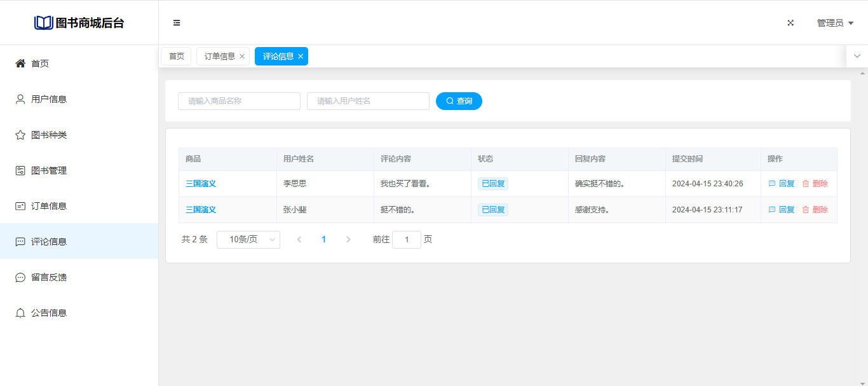Toggle fullscreen using top-right expand icon
This screenshot has width=868, height=386.
point(790,23)
